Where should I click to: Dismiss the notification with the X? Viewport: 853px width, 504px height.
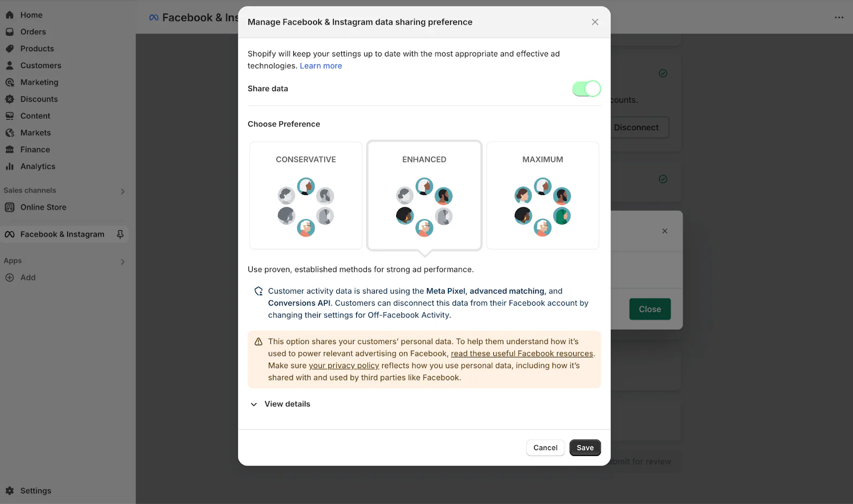click(665, 231)
